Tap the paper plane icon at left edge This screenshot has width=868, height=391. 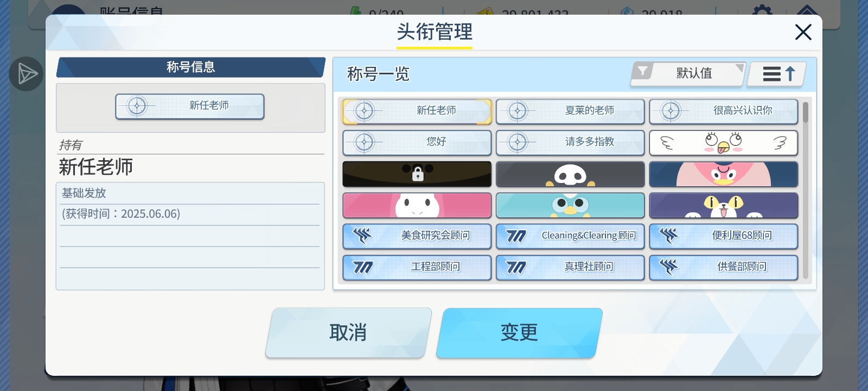(x=26, y=74)
